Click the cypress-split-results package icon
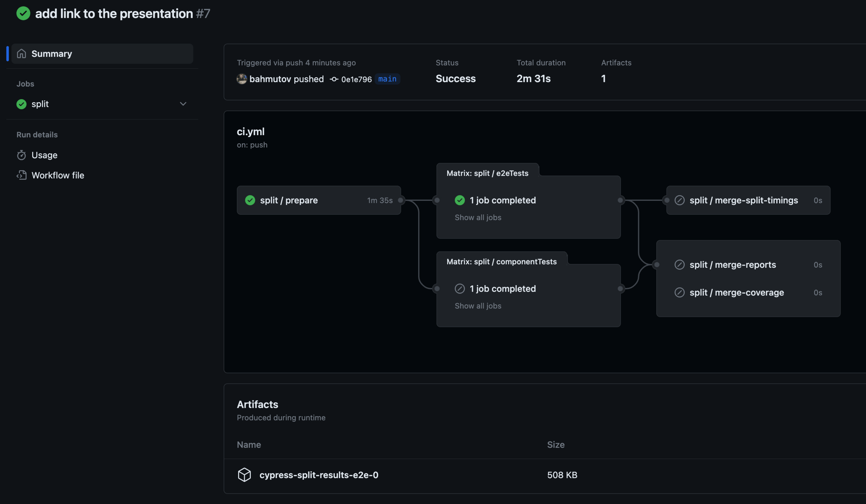This screenshot has width=866, height=504. (x=244, y=475)
